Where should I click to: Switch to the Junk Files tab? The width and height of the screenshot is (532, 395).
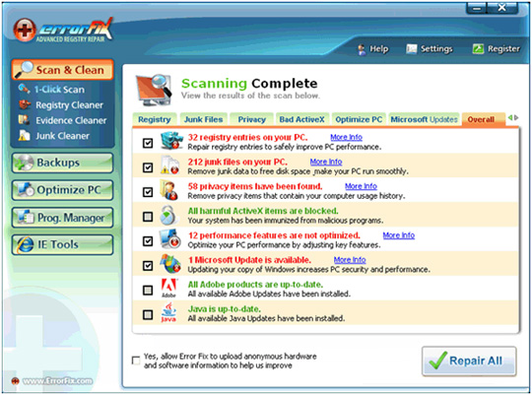point(203,119)
